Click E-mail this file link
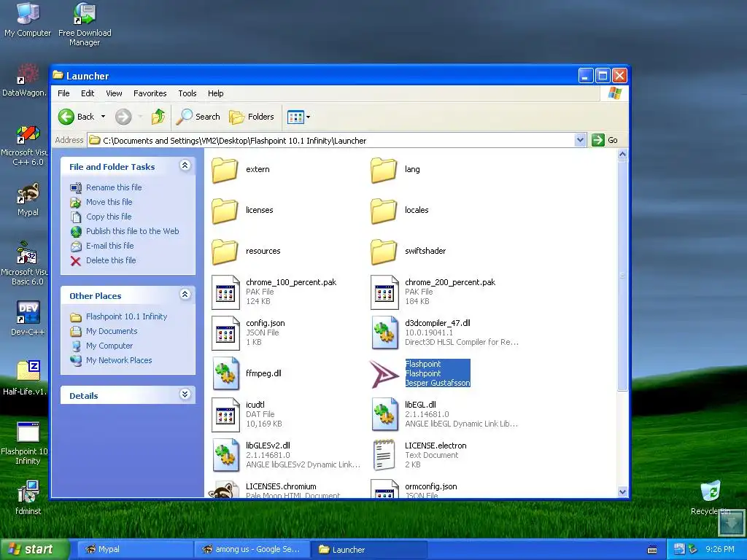Viewport: 747px width, 560px height. click(109, 246)
